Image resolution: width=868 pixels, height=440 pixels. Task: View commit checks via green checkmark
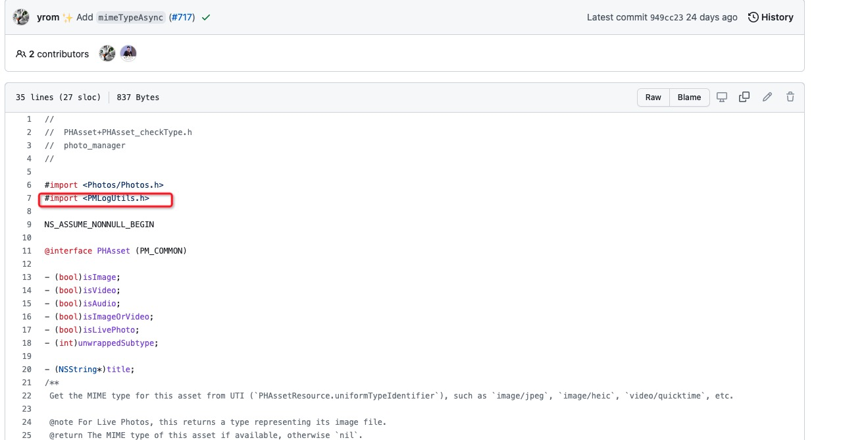click(x=205, y=17)
